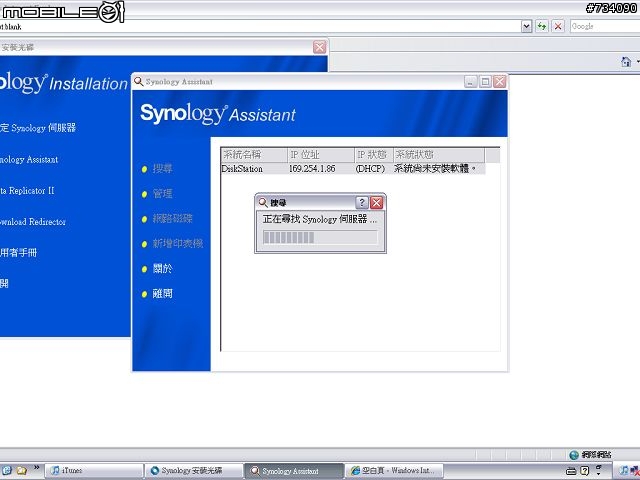Minimize the Synology Assistant window
This screenshot has width=640, height=480.
click(471, 82)
